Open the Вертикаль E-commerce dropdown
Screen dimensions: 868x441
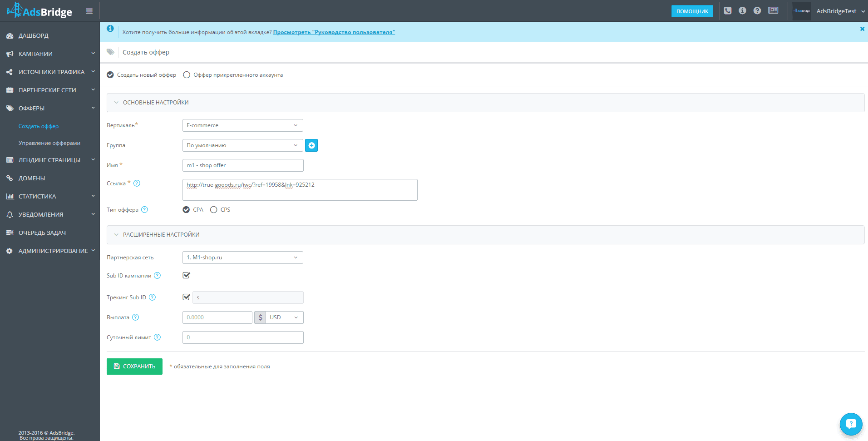coord(242,125)
